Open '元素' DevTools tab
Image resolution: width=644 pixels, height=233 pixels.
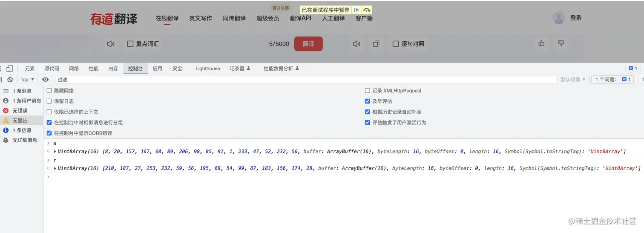point(30,69)
